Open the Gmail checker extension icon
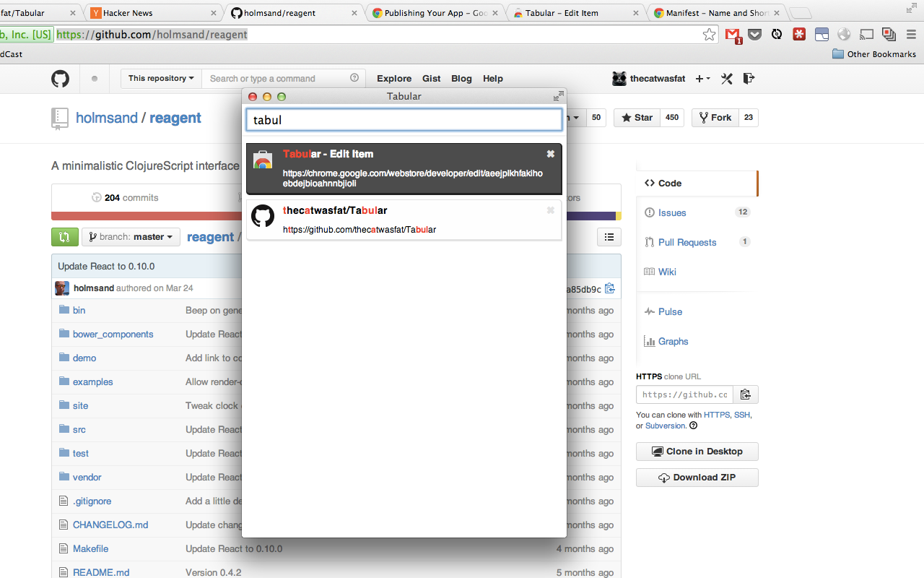924x578 pixels. pos(733,35)
